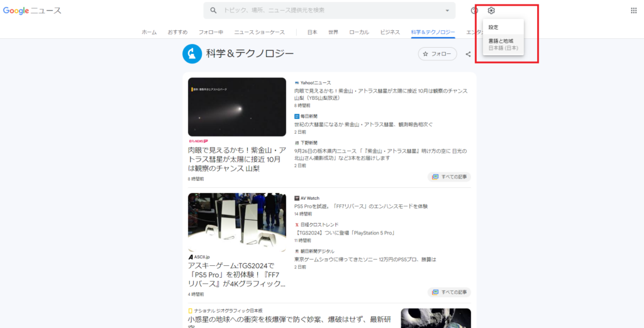
Task: Open headline 肉眼で見えるかも！紫金山・アトラス彗星 山梨
Action: click(x=237, y=159)
